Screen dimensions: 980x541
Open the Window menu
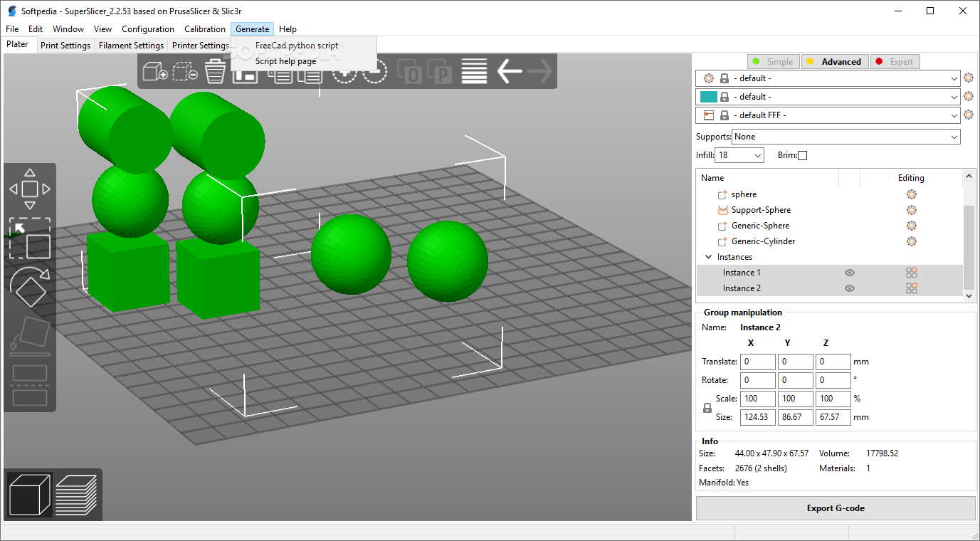(68, 29)
